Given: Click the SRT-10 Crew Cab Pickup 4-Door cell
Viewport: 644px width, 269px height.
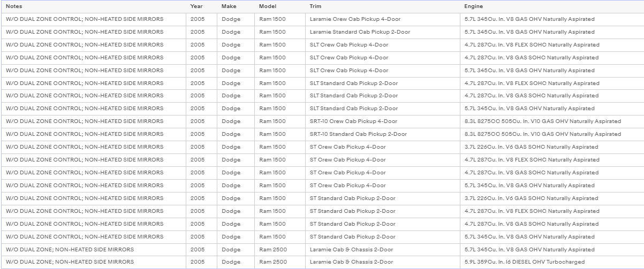Looking at the screenshot, I should [x=382, y=121].
